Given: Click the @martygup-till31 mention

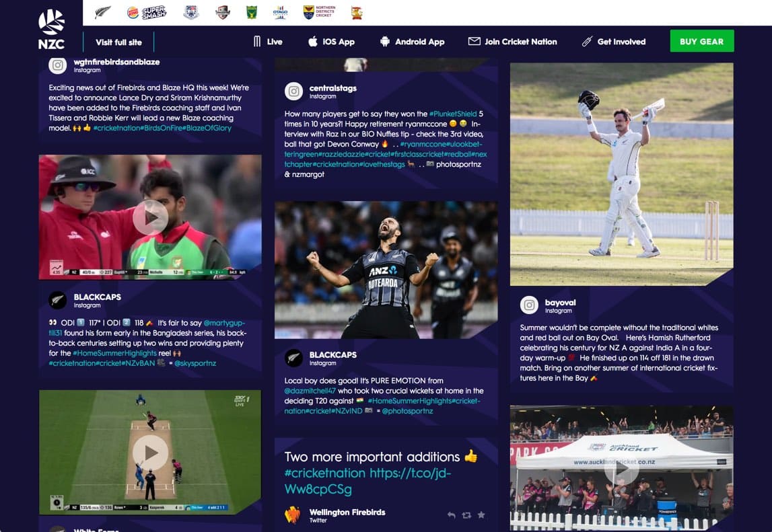Looking at the screenshot, I should [147, 328].
